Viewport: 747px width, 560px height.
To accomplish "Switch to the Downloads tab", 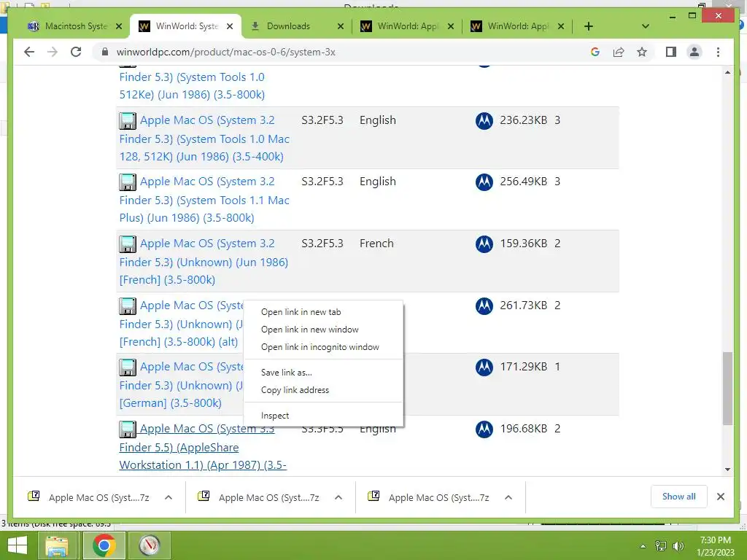I will pyautogui.click(x=288, y=26).
